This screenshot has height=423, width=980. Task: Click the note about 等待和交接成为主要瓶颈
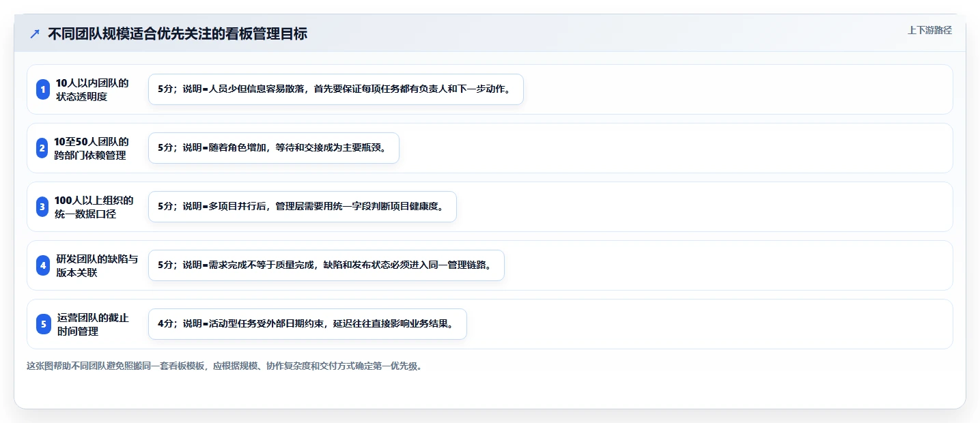click(x=273, y=148)
